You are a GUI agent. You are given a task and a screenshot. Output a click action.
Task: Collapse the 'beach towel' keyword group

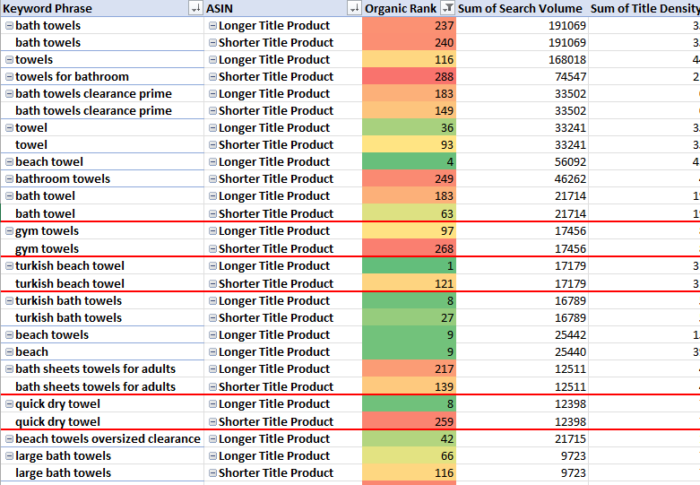pos(9,162)
